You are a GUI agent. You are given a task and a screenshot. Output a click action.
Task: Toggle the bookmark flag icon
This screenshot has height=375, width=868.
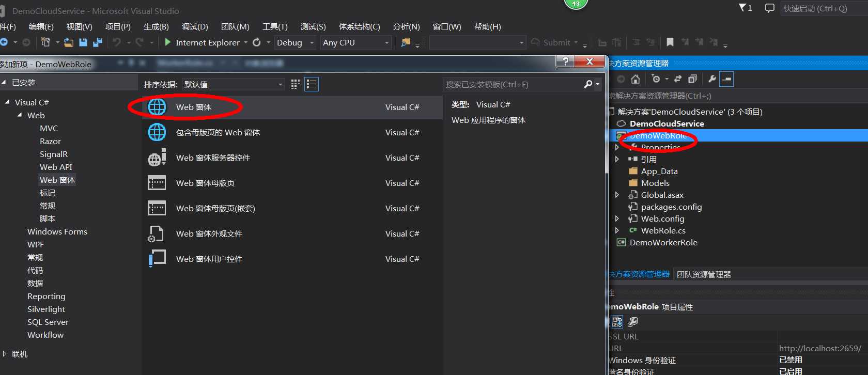670,42
